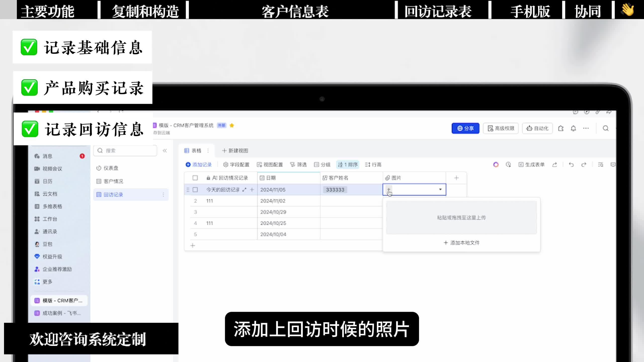This screenshot has height=362, width=644.
Task: Click 自动化 button
Action: click(537, 128)
